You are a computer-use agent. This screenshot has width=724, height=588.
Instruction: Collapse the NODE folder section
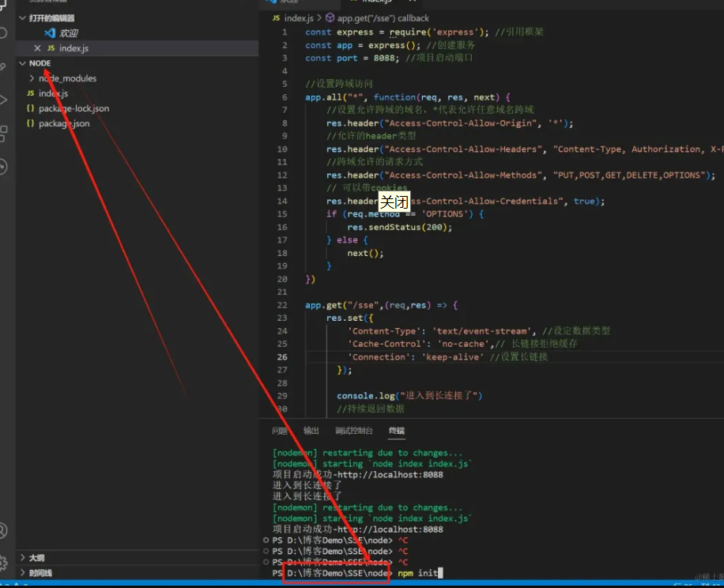coord(22,63)
